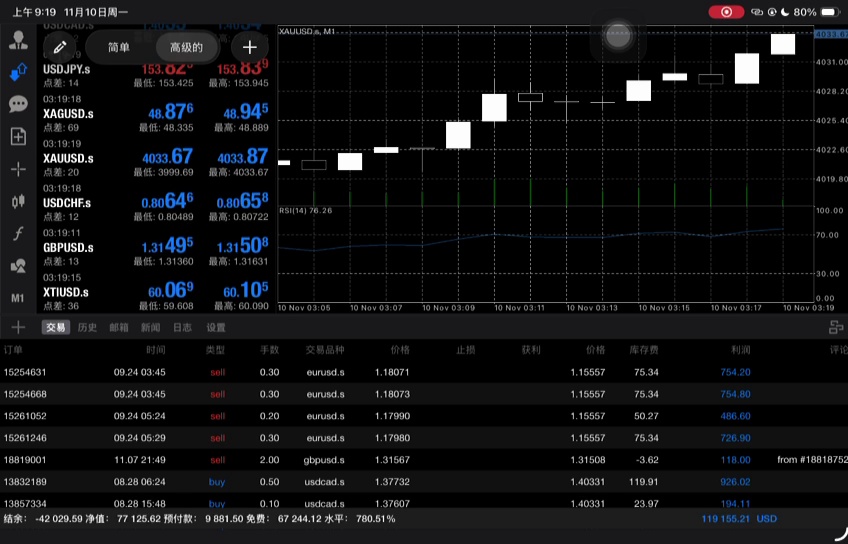Screen dimensions: 848x544
Task: Tap the last candlestick on the chart
Action: point(783,44)
